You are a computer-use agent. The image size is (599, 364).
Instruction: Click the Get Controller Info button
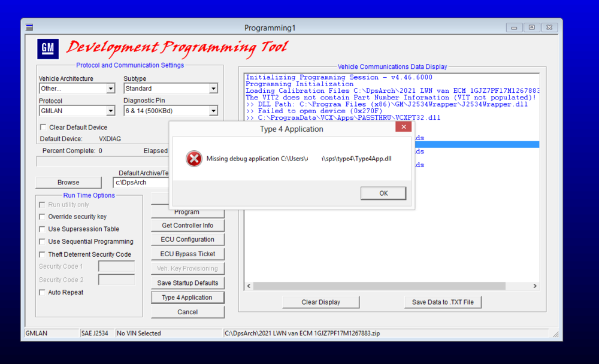coord(187,225)
